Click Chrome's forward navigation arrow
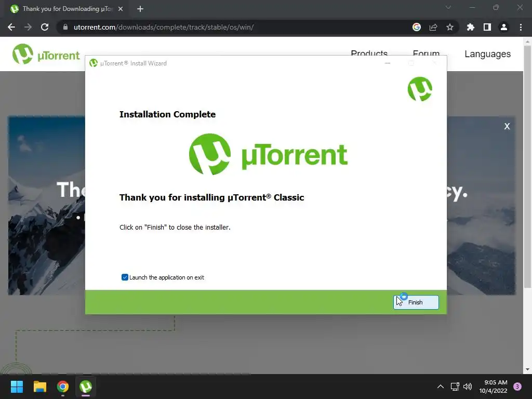532x399 pixels. [x=28, y=27]
